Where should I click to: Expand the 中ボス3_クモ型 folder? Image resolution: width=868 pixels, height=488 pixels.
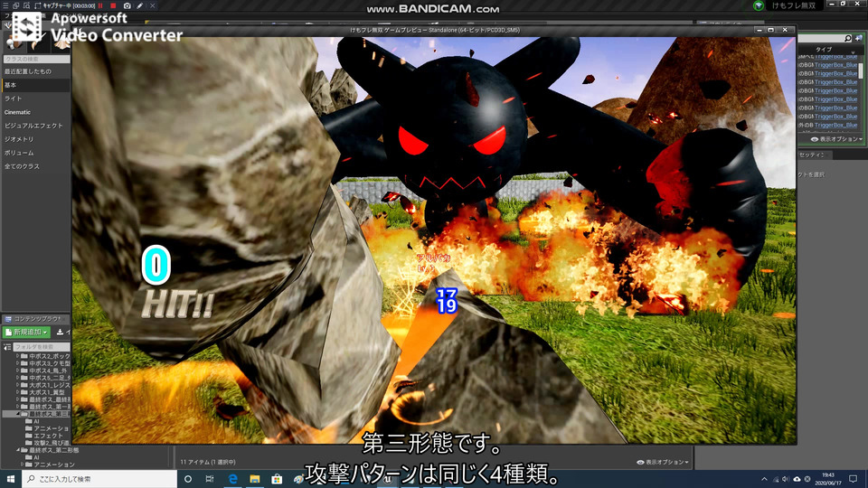coord(18,363)
